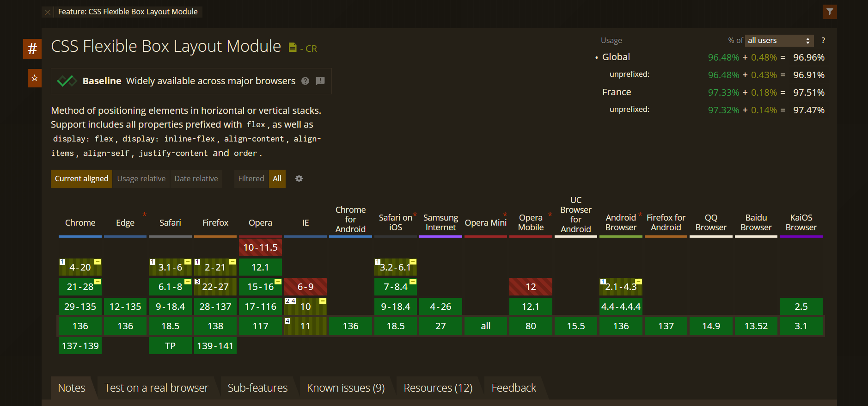This screenshot has height=406, width=868.
Task: Click the Baseline help question mark icon
Action: [x=305, y=81]
